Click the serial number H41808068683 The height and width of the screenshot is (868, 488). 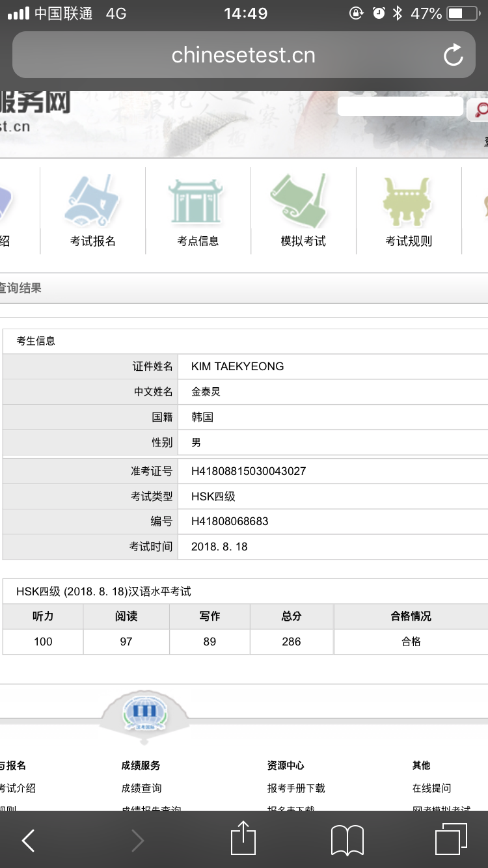[x=230, y=521]
